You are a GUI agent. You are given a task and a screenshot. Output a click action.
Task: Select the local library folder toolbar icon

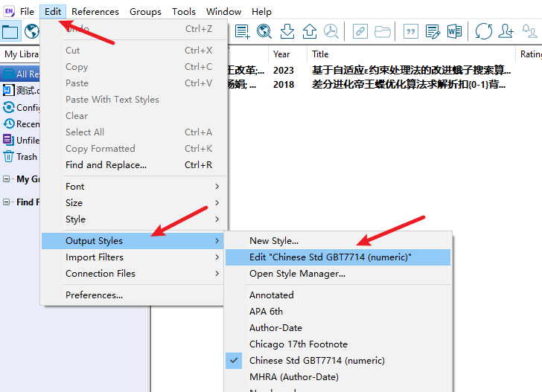[10, 31]
